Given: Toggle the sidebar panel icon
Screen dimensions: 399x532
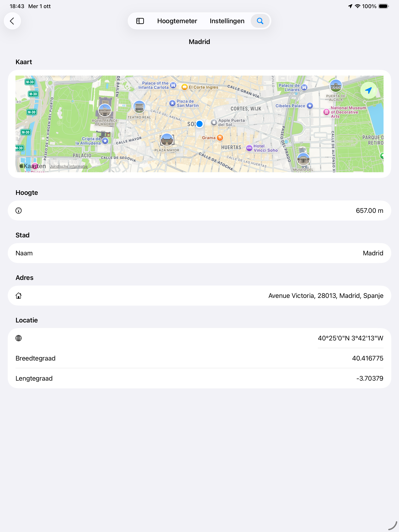Looking at the screenshot, I should click(140, 21).
